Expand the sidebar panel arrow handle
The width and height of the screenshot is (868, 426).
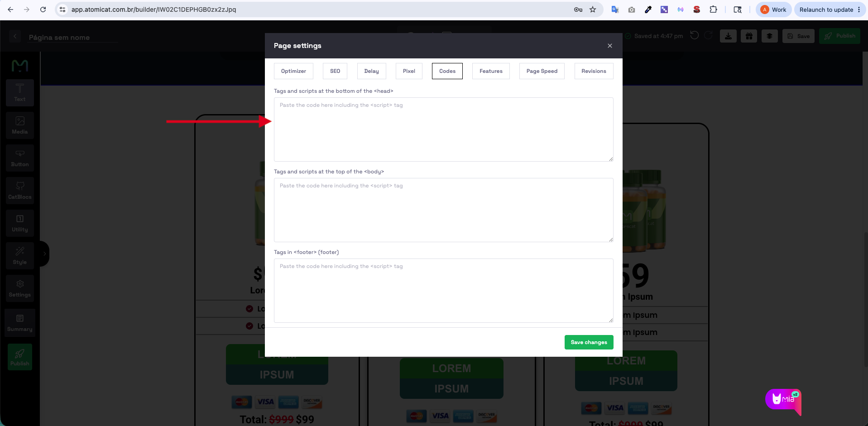click(x=44, y=254)
